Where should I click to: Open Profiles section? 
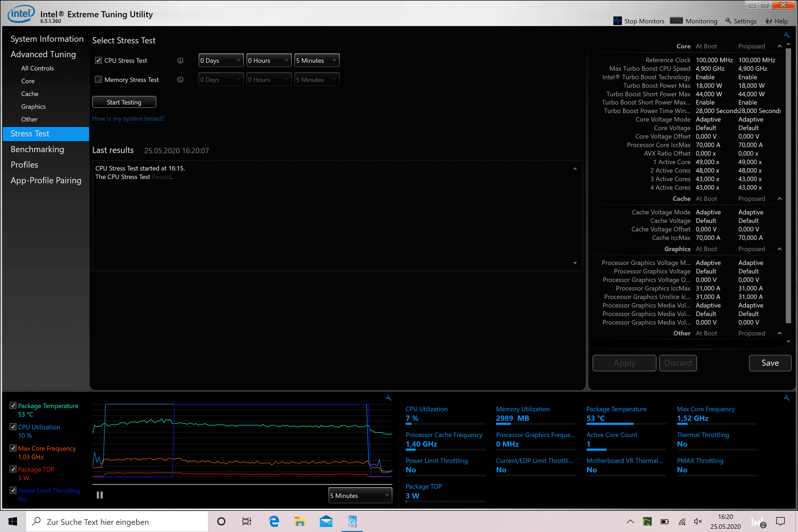click(x=24, y=165)
